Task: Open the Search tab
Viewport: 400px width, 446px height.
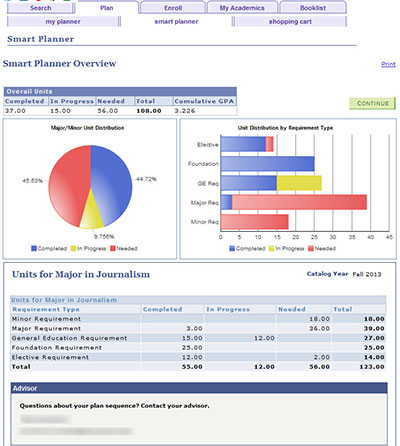Action: [x=41, y=8]
